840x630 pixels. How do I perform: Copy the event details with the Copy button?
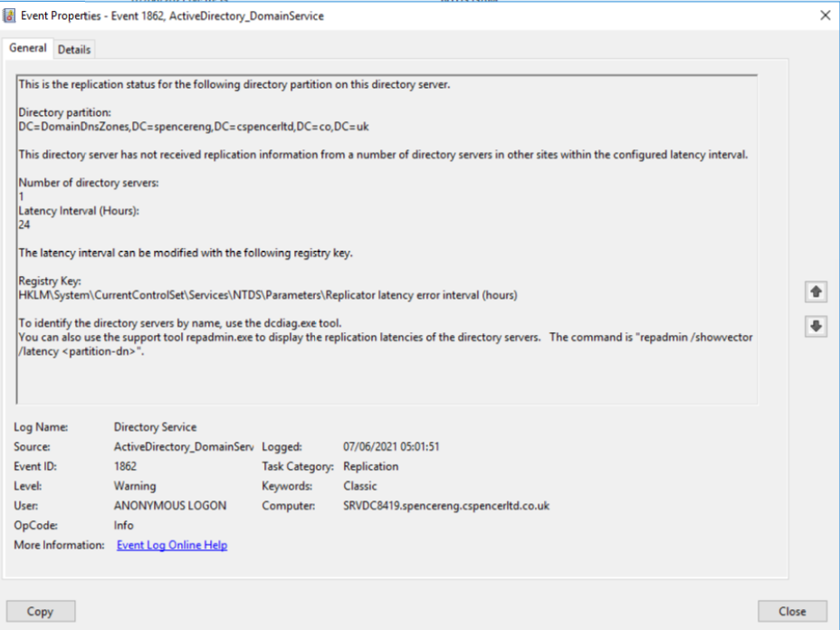point(41,611)
